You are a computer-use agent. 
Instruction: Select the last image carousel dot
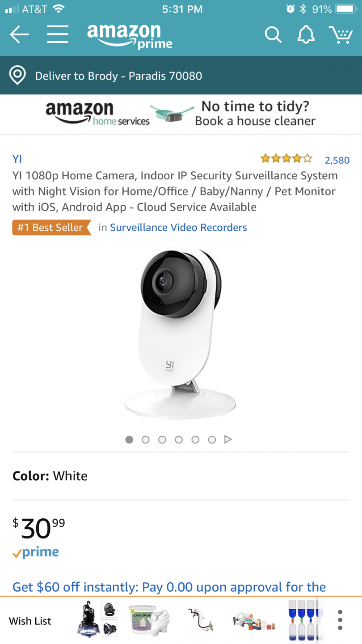point(212,440)
